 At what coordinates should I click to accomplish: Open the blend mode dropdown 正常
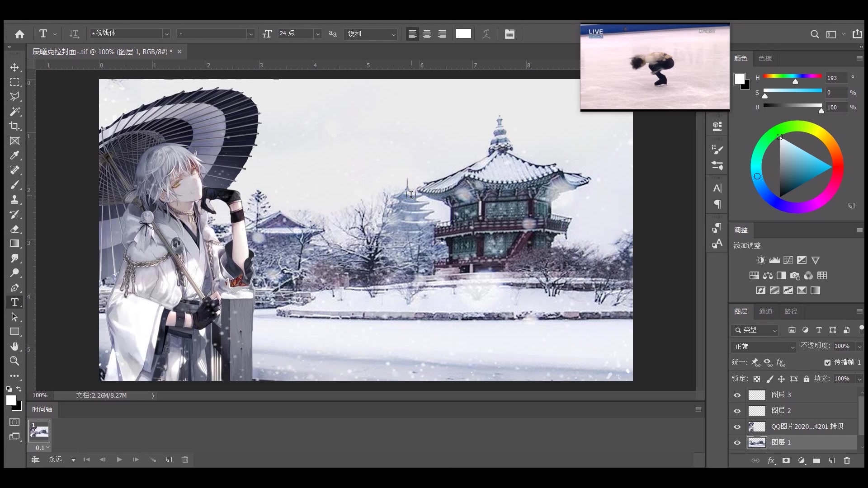point(763,347)
